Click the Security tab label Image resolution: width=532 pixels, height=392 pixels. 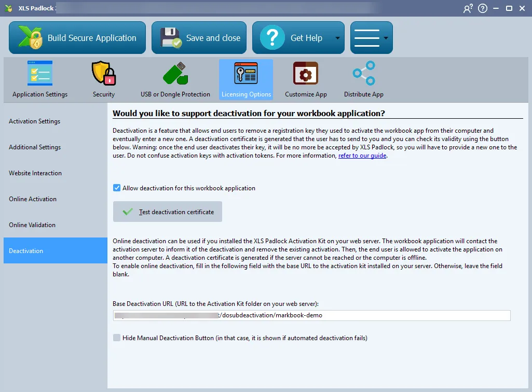tap(104, 94)
